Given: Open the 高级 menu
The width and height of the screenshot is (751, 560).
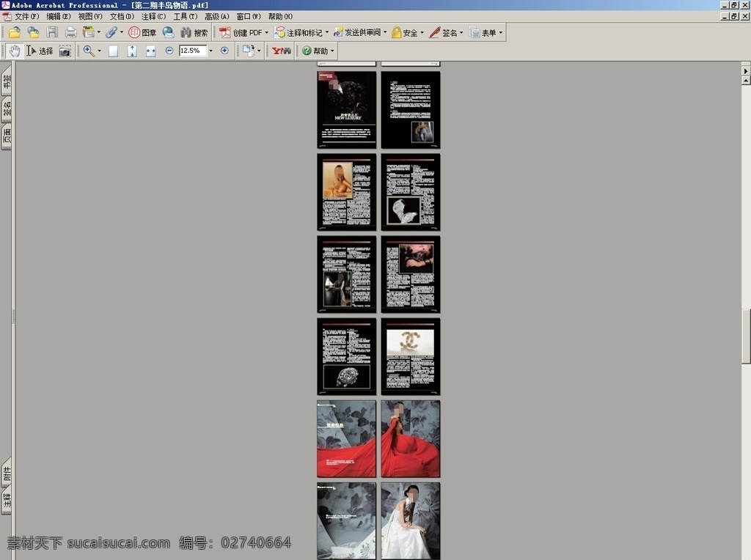Looking at the screenshot, I should click(217, 16).
